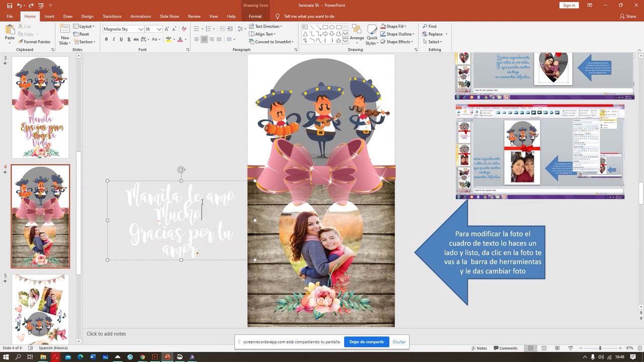Adjust the zoom slider in status bar
644x362 pixels.
[x=600, y=348]
